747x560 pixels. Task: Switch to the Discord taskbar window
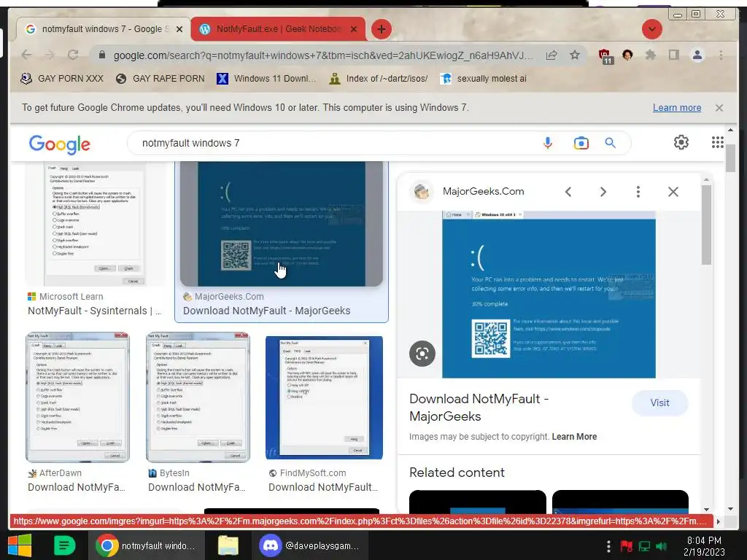point(310,545)
